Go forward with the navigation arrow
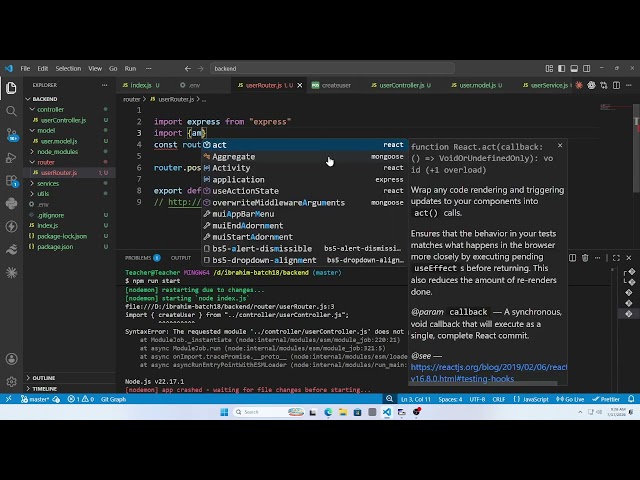 (200, 69)
